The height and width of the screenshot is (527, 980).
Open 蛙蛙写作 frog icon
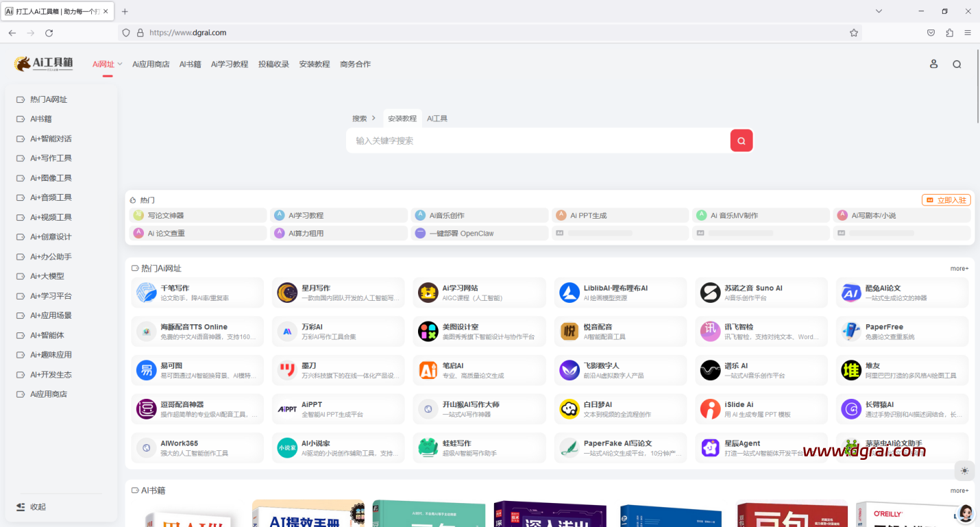[428, 448]
